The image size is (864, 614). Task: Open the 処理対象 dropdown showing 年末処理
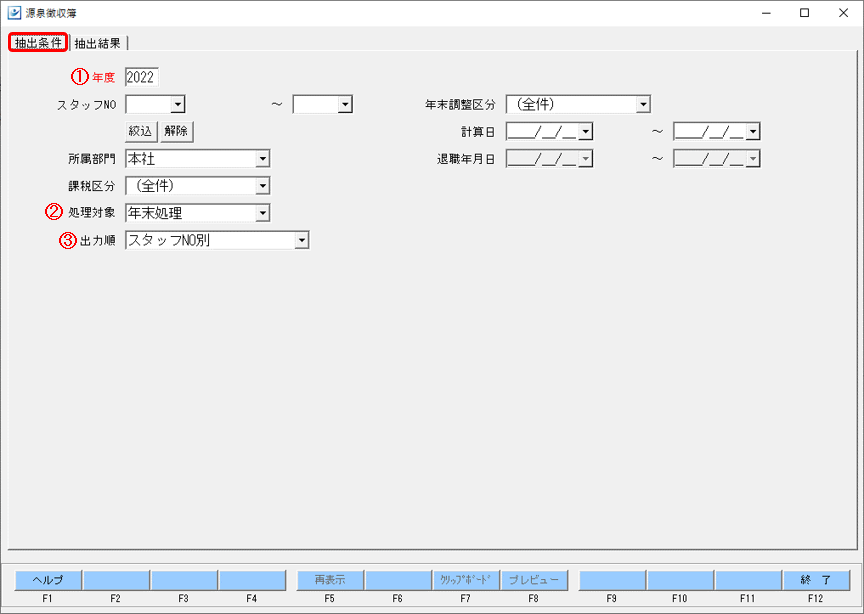(263, 213)
